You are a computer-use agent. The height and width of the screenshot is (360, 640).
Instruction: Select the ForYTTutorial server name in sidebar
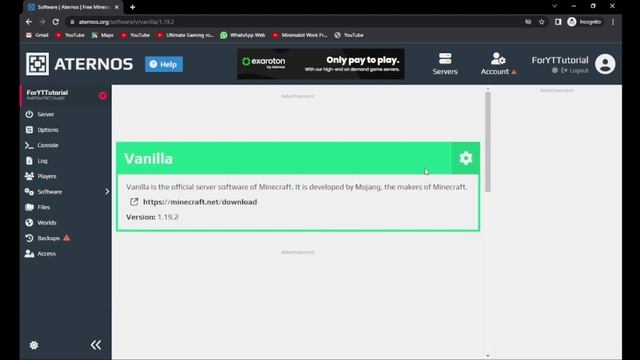(x=47, y=93)
